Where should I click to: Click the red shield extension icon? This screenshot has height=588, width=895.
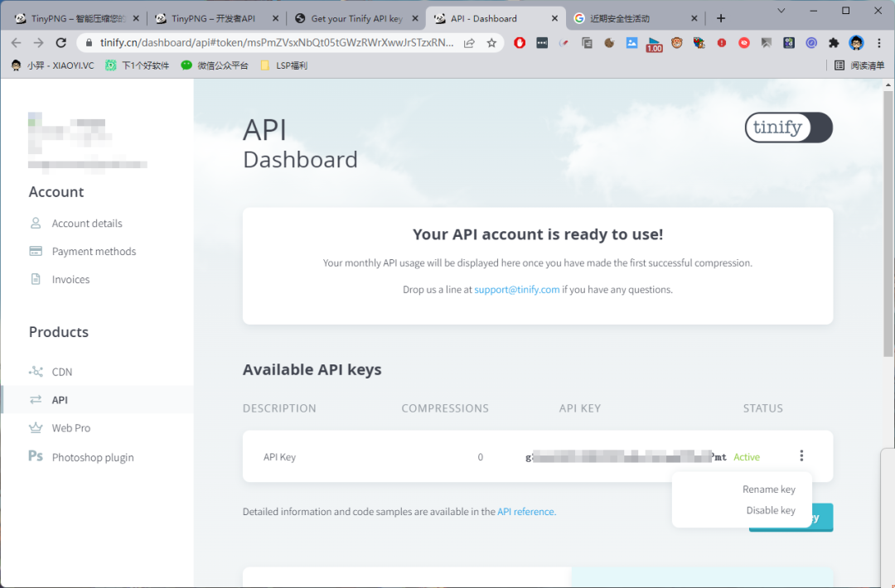tap(520, 43)
